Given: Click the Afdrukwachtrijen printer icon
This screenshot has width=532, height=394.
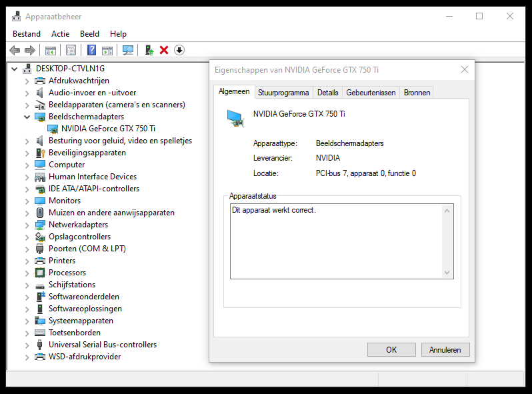Looking at the screenshot, I should [x=40, y=81].
